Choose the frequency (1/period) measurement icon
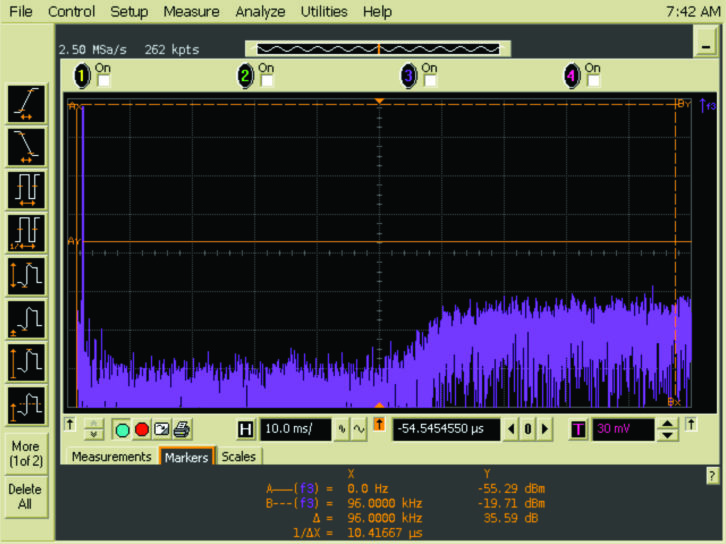 pyautogui.click(x=26, y=233)
